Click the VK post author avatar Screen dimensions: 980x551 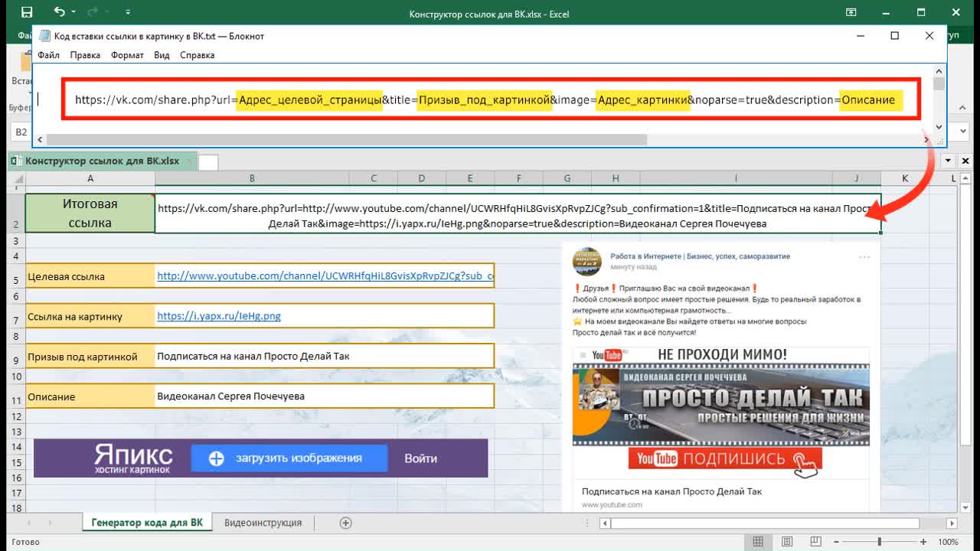(x=587, y=262)
